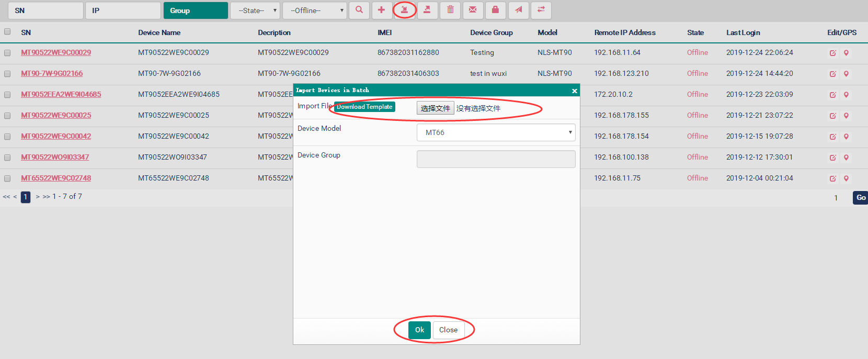The image size is (868, 359).
Task: Click the Device Group input field in the dialog
Action: (496, 159)
